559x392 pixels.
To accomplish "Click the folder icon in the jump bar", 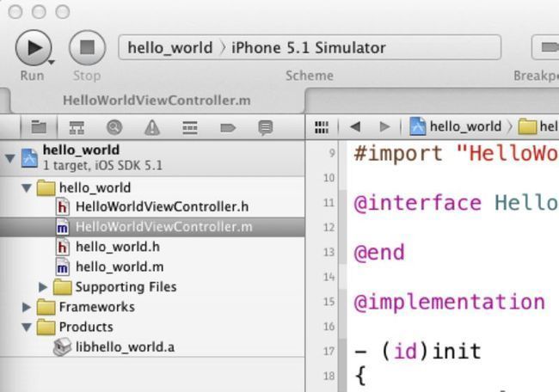I will 527,127.
